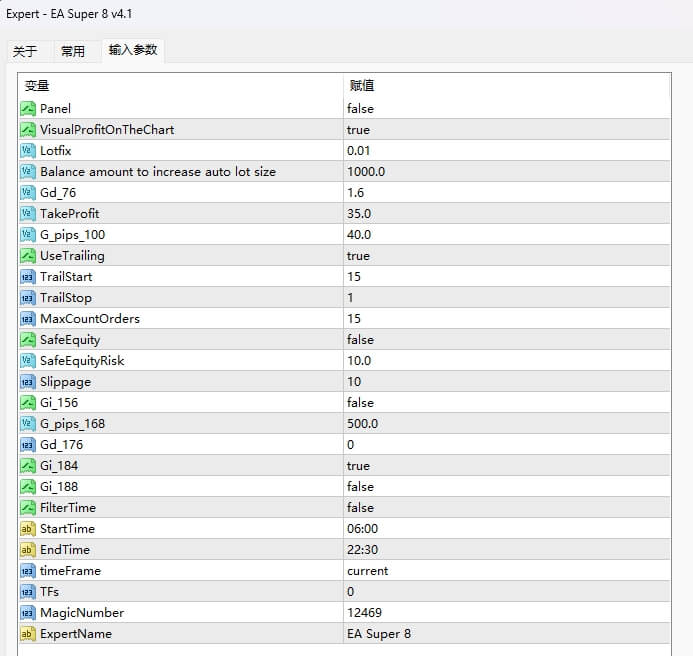
Task: Click the string icon beside EndTime
Action: 27,549
